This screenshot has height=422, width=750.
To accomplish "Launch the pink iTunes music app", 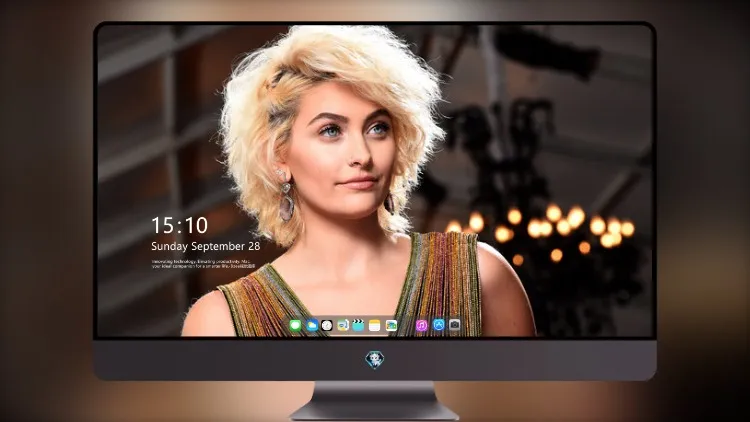I will (421, 325).
